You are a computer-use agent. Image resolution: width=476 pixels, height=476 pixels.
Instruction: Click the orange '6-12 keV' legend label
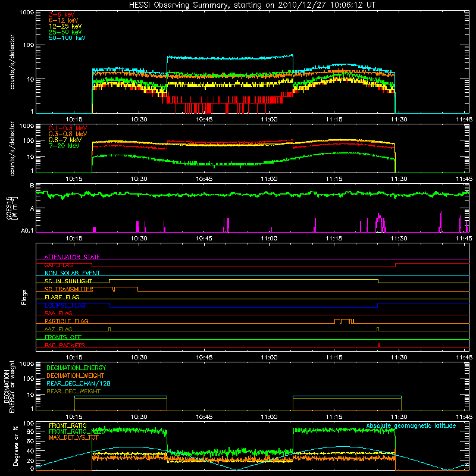pyautogui.click(x=64, y=20)
